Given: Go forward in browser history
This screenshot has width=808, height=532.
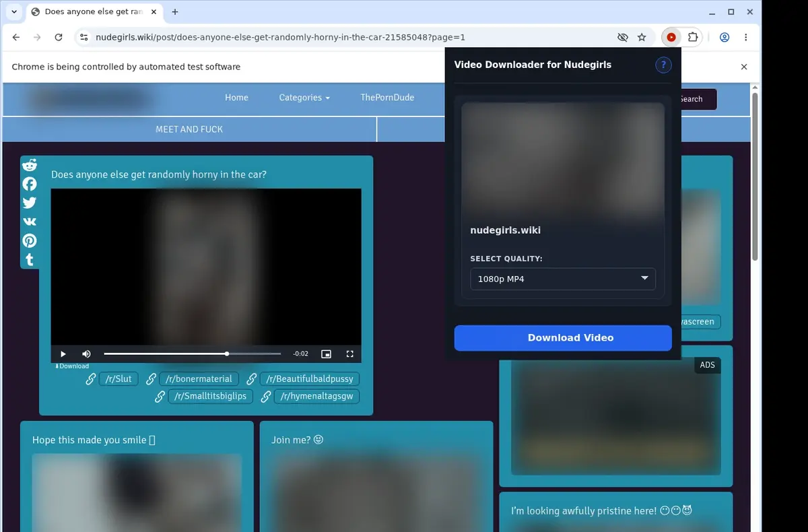Looking at the screenshot, I should [x=37, y=38].
